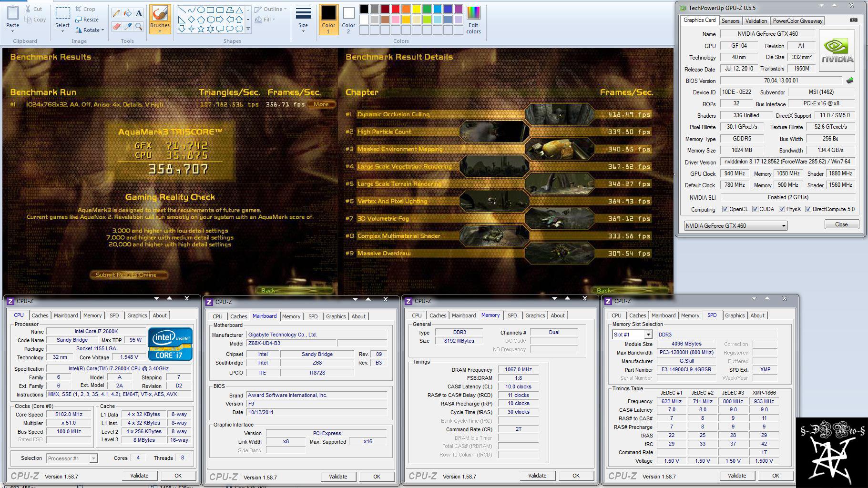Click OK in the Mainboard CPU-Z window
The width and height of the screenshot is (868, 488).
(x=377, y=477)
